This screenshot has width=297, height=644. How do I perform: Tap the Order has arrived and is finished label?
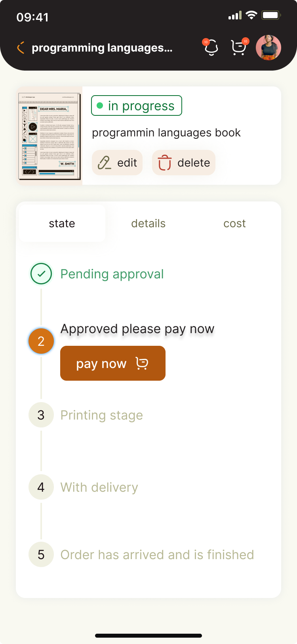(157, 555)
